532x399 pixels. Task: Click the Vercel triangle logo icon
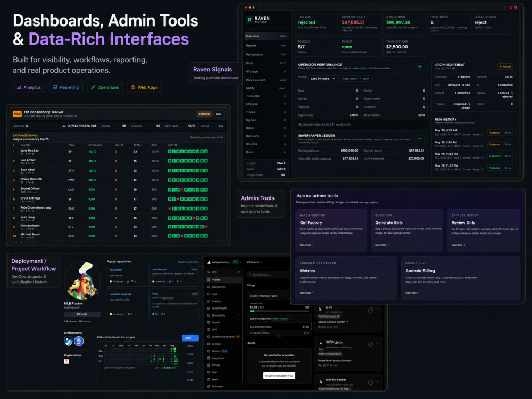(x=209, y=262)
